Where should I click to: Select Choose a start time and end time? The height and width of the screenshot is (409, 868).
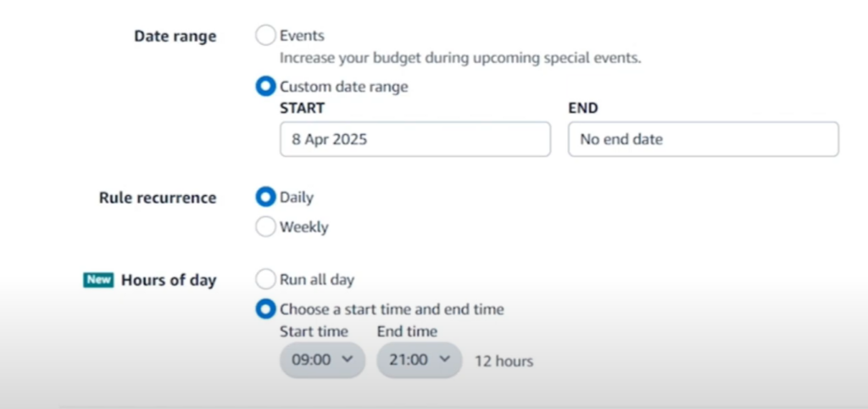[266, 309]
